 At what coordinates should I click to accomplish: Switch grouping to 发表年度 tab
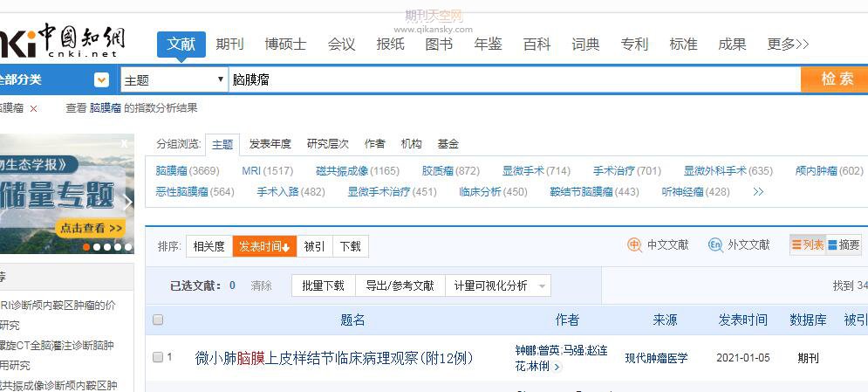point(270,144)
